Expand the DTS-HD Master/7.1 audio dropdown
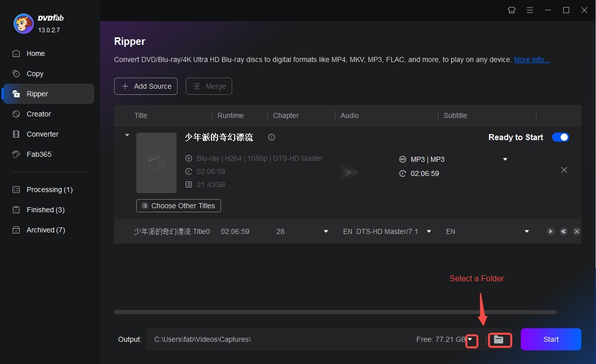 coord(429,231)
